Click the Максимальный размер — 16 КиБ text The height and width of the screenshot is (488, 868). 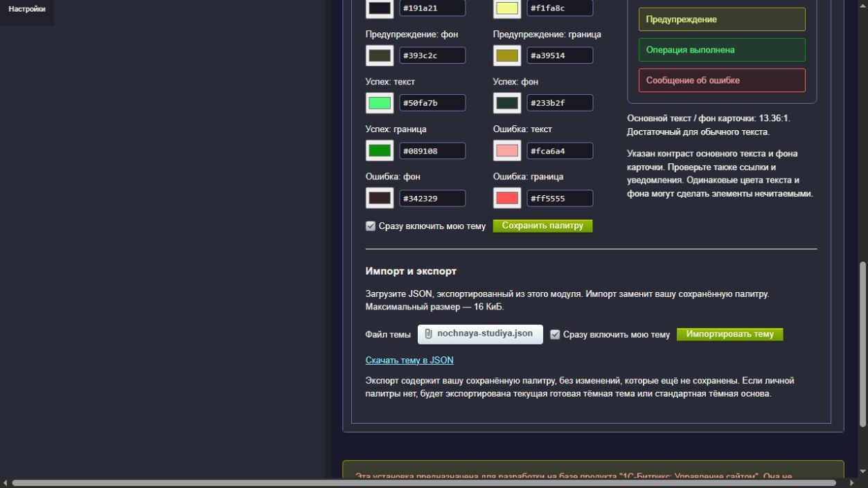(434, 307)
